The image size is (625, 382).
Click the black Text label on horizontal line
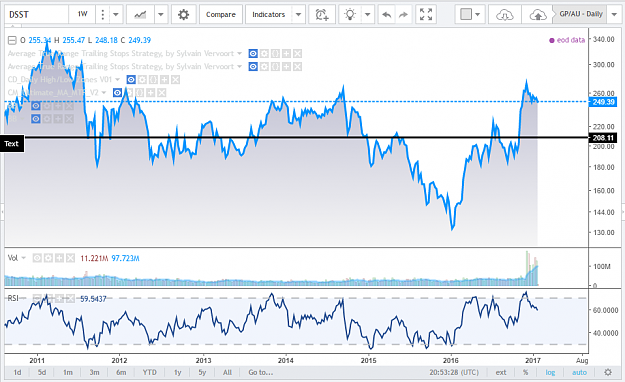(x=12, y=144)
